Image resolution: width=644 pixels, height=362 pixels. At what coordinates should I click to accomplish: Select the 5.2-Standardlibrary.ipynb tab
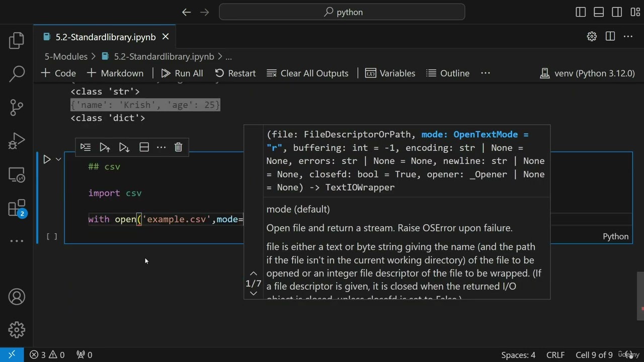click(x=105, y=37)
